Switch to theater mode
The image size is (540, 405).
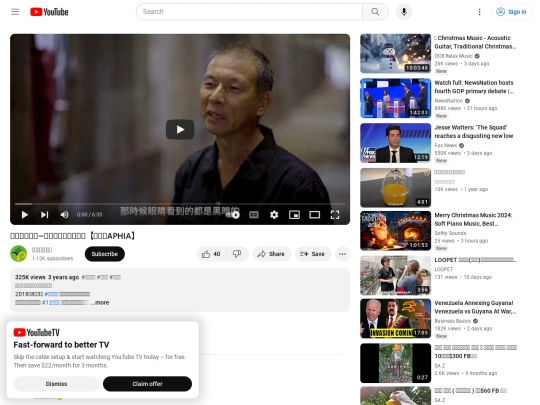pyautogui.click(x=314, y=215)
